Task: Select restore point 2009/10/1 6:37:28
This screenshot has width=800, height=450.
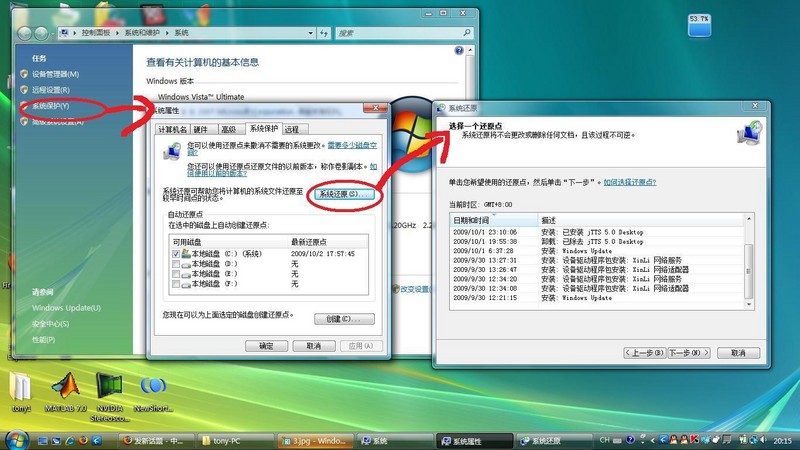Action: (x=596, y=251)
